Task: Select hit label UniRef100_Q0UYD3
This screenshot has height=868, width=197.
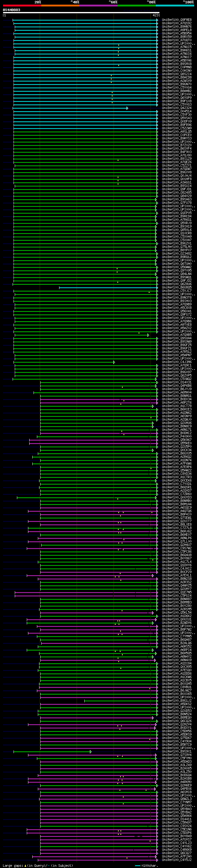Action: [177, 497]
